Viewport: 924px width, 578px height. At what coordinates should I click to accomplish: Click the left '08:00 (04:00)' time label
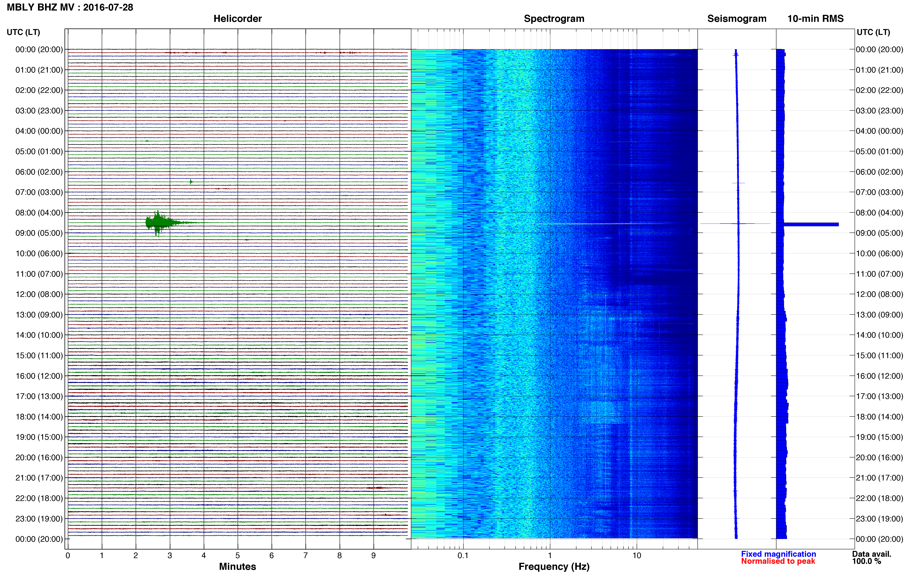[39, 213]
